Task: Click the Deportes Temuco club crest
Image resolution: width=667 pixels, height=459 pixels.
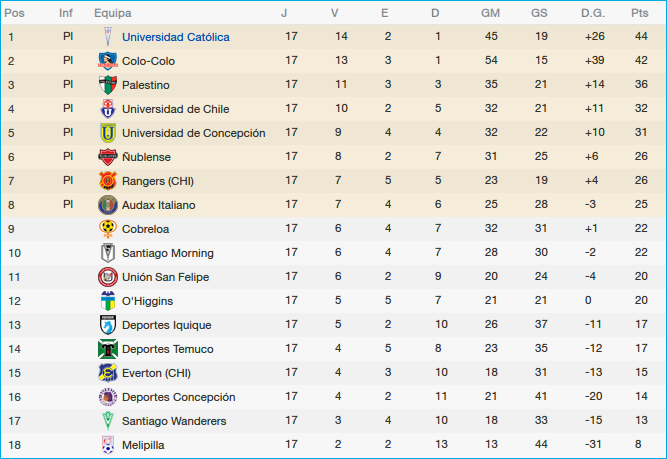Action: [107, 349]
